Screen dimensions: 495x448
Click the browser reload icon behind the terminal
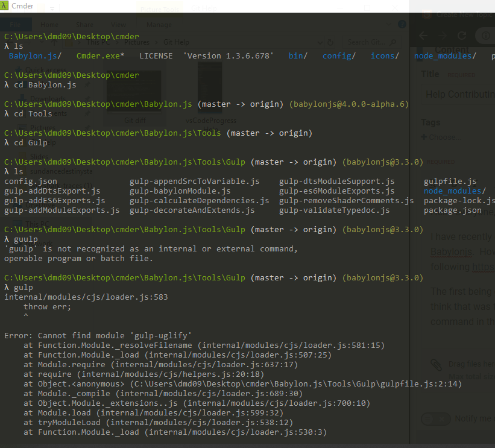tap(462, 36)
